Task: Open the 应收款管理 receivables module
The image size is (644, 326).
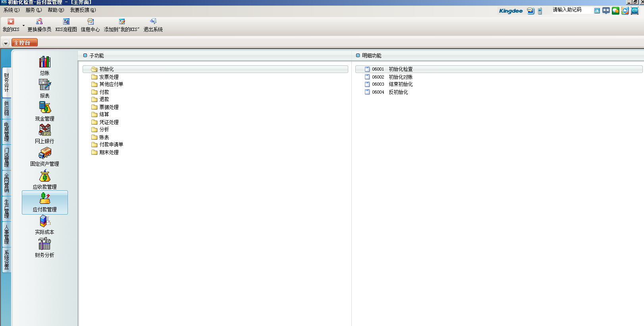Action: (x=44, y=179)
